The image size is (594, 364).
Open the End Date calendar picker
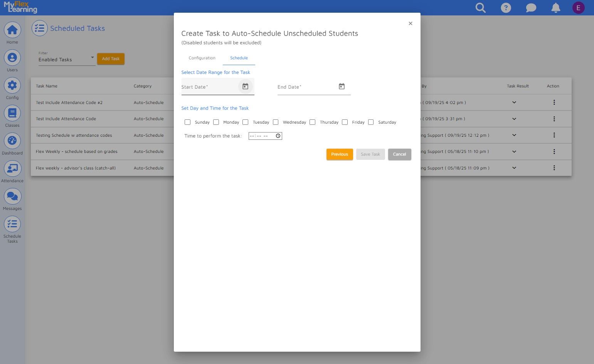pyautogui.click(x=342, y=86)
